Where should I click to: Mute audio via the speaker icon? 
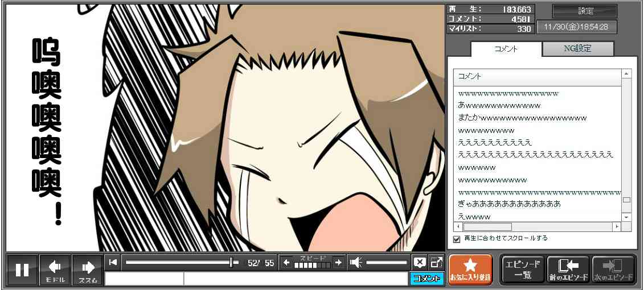[x=356, y=262]
